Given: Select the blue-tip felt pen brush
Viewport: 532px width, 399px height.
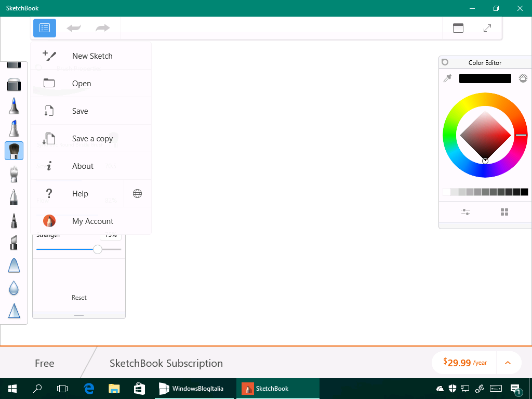Looking at the screenshot, I should tap(14, 105).
